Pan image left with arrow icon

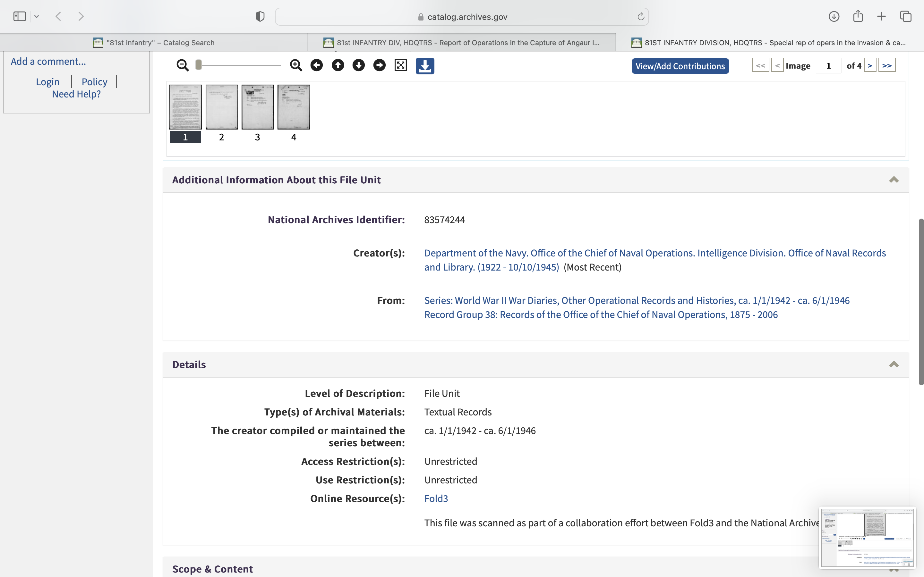(x=317, y=65)
